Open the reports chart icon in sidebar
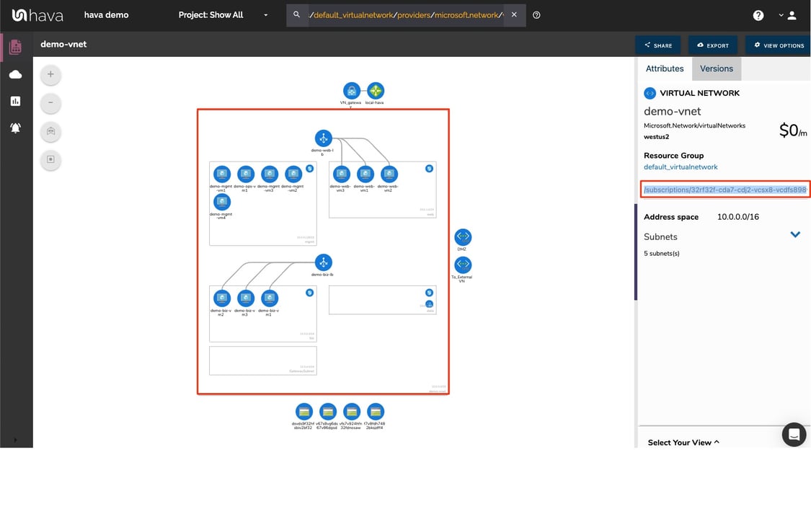Image resolution: width=811 pixels, height=532 pixels. [x=16, y=101]
